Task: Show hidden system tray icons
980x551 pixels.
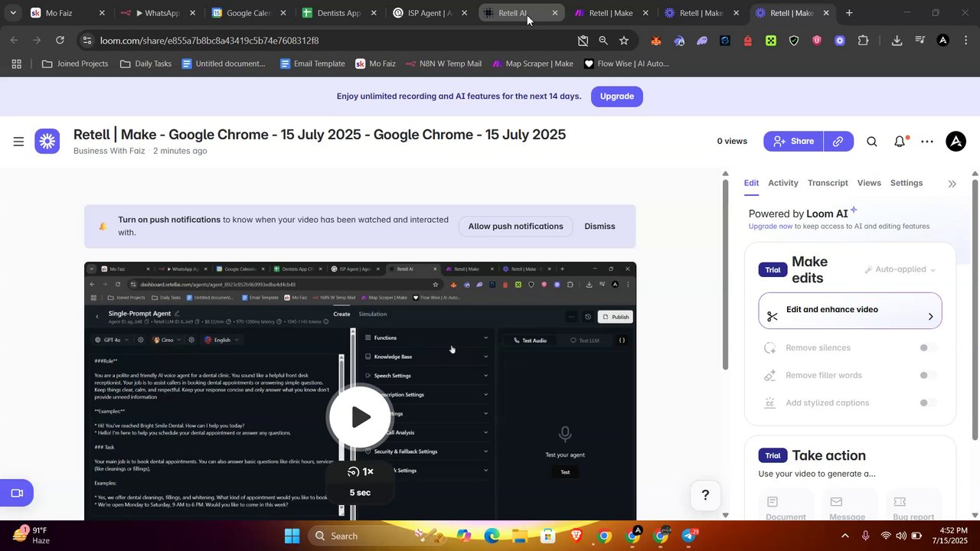Action: point(845,536)
